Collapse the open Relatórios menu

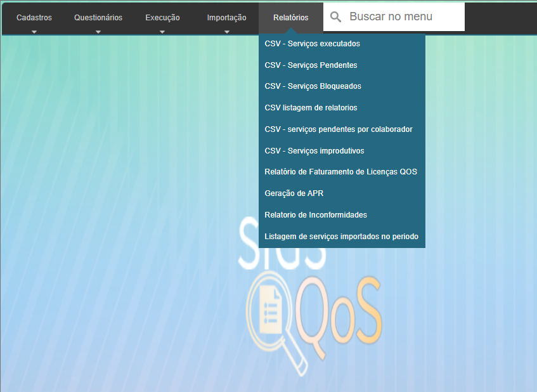point(291,18)
